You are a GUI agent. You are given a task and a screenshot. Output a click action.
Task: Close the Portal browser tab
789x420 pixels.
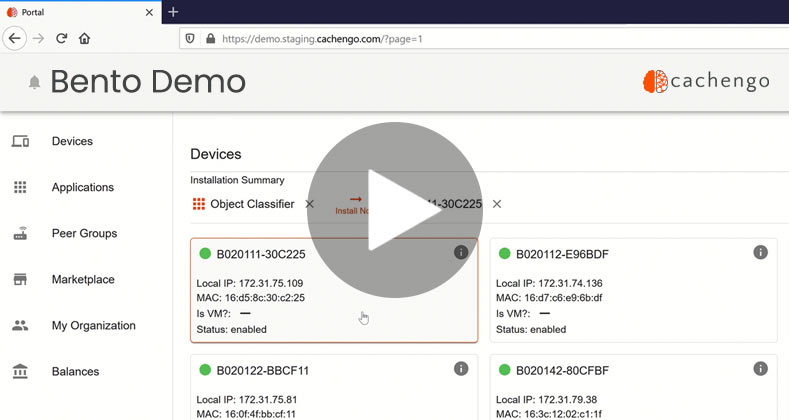(149, 12)
